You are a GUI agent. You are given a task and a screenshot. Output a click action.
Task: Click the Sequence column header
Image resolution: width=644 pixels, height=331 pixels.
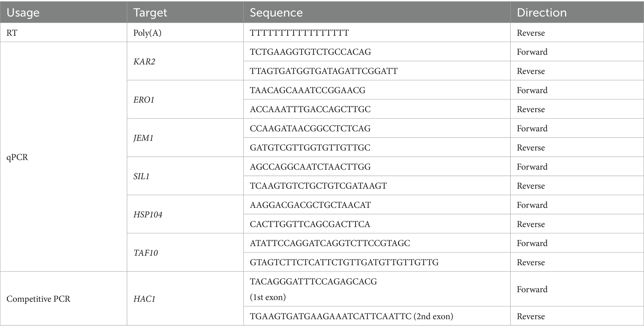[x=377, y=12]
